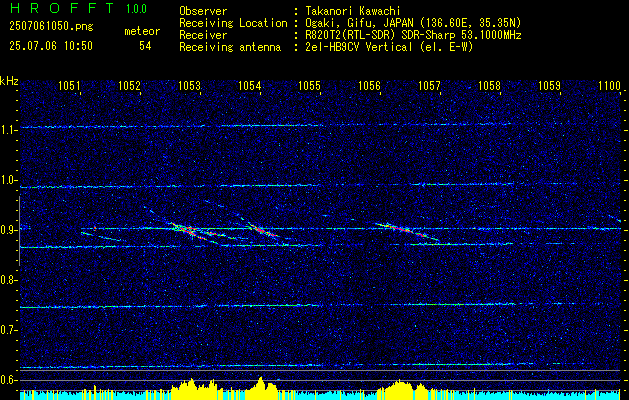The height and width of the screenshot is (400, 629).
Task: Select the filename 2507061050.png
Action: click(x=51, y=27)
